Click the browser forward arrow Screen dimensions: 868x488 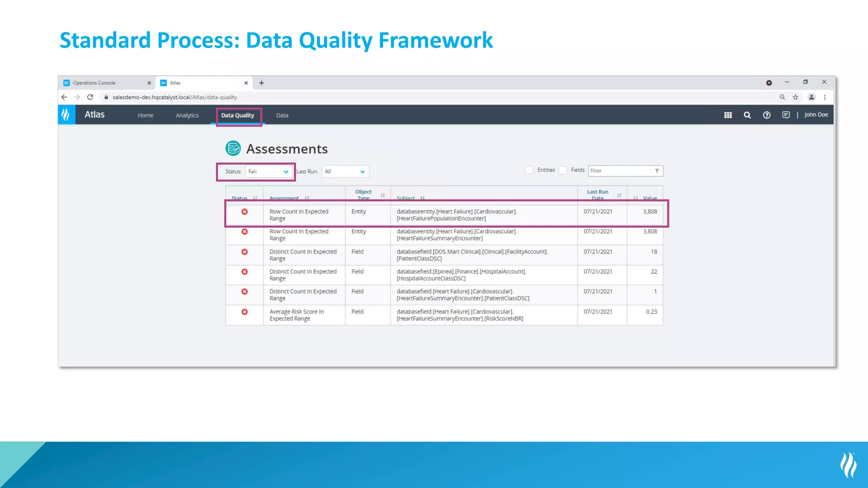[x=77, y=97]
